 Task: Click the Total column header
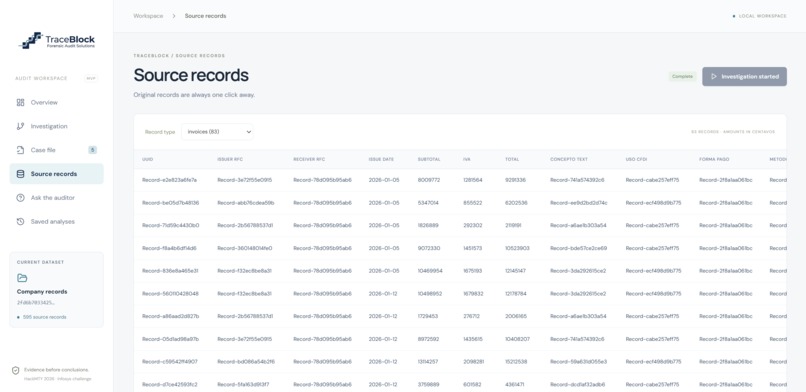[512, 159]
